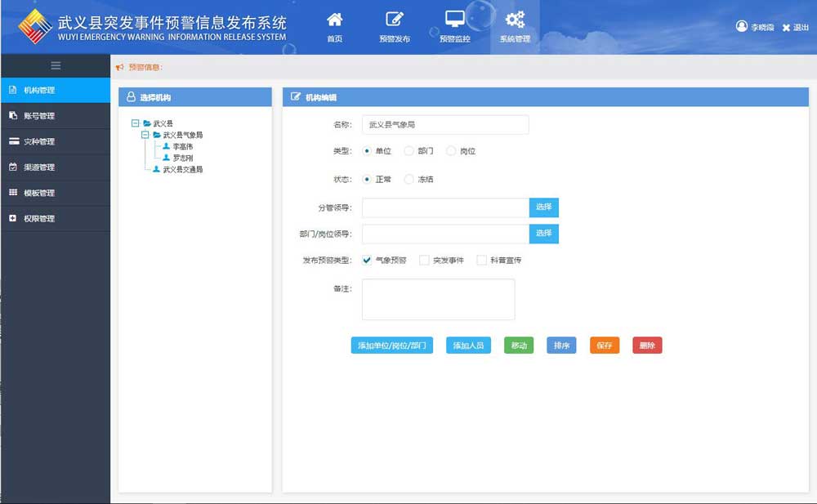817x504 pixels.
Task: Collapse the 武义县 root tree node
Action: (135, 123)
